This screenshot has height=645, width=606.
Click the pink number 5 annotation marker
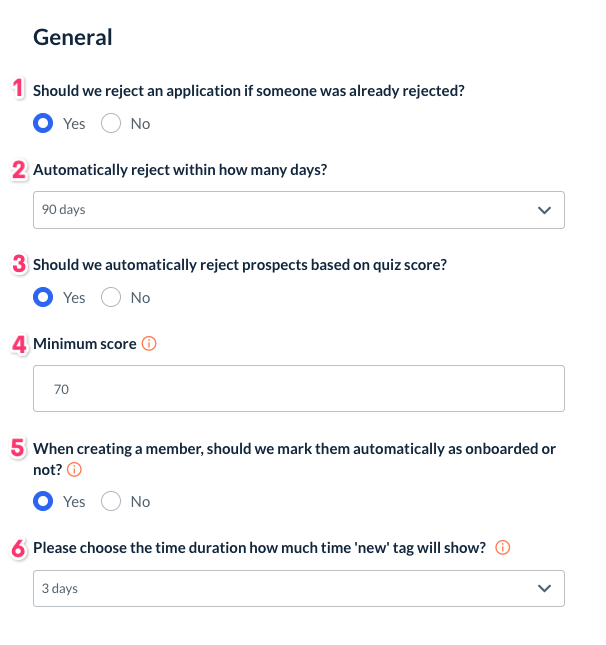(x=18, y=448)
